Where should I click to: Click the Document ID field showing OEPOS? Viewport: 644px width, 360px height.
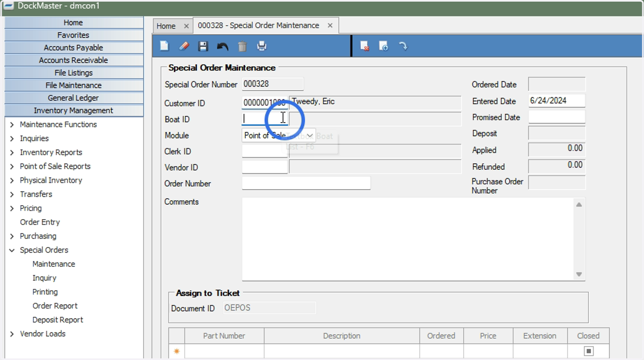(x=268, y=308)
